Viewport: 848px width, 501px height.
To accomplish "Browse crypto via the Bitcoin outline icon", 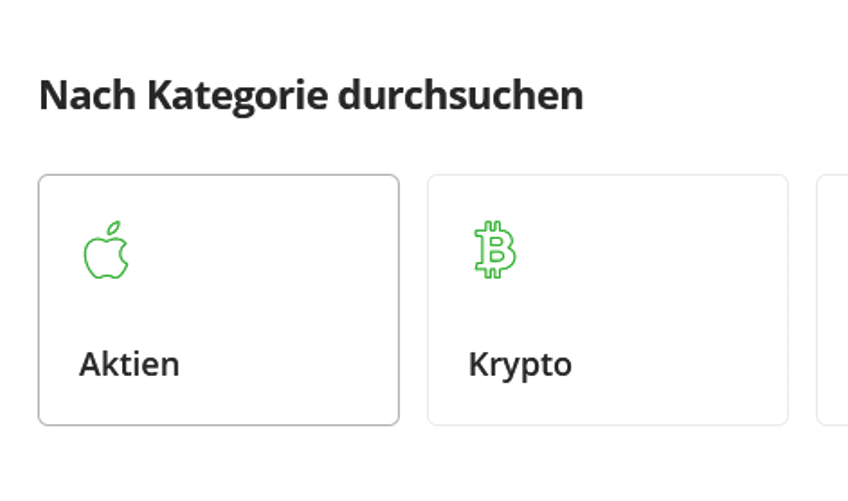I will point(495,249).
